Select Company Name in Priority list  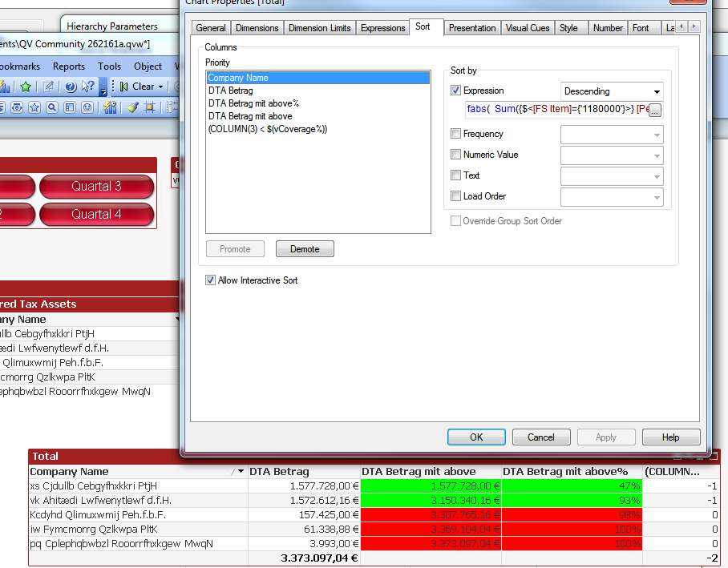pos(318,78)
